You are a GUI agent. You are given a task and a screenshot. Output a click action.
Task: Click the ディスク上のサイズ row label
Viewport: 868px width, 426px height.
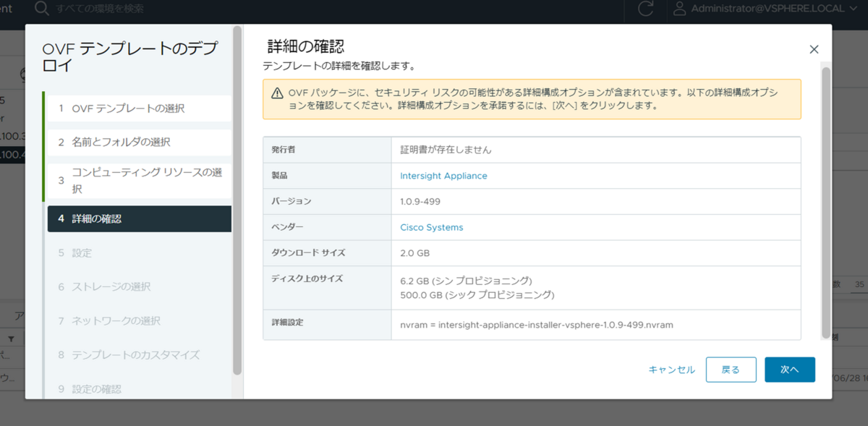point(307,278)
